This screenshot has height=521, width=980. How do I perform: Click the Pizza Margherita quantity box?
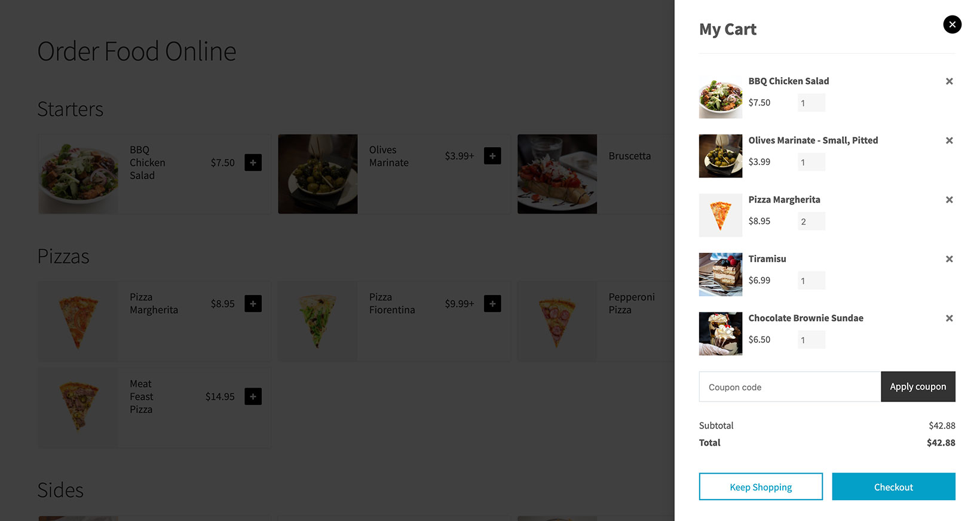811,221
